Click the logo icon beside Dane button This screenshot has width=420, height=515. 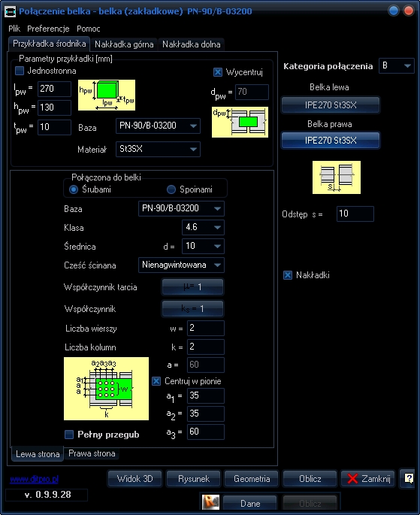pos(210,502)
